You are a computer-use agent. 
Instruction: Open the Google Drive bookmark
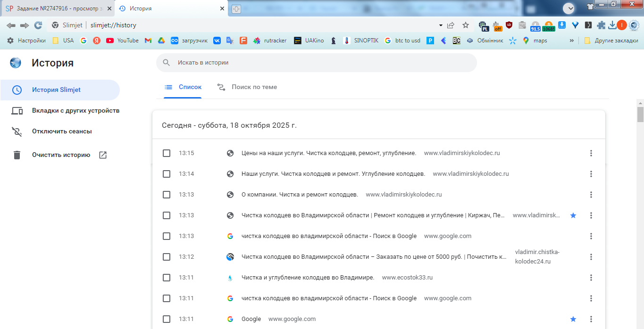[x=161, y=41]
